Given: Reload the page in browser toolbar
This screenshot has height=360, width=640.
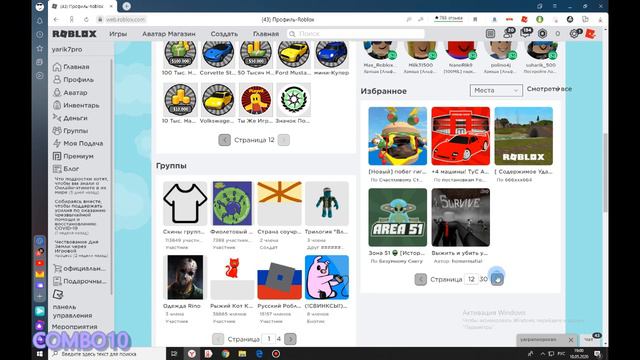Looking at the screenshot, I should tap(87, 19).
